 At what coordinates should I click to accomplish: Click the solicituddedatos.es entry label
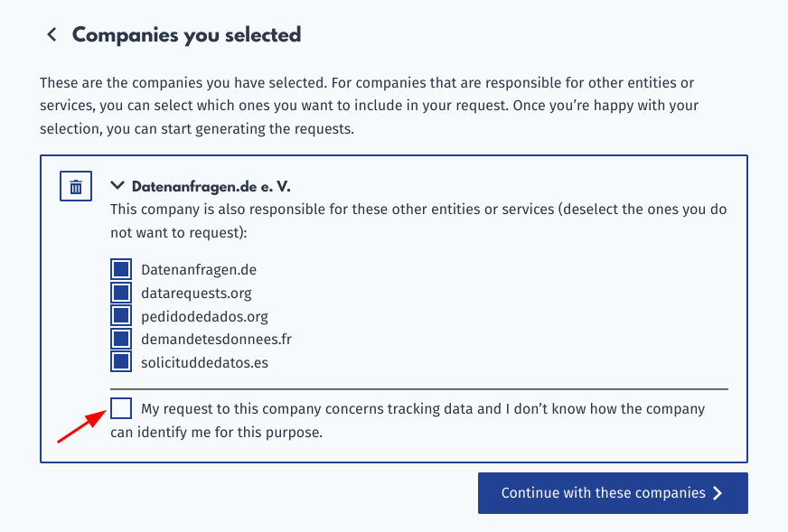[204, 362]
